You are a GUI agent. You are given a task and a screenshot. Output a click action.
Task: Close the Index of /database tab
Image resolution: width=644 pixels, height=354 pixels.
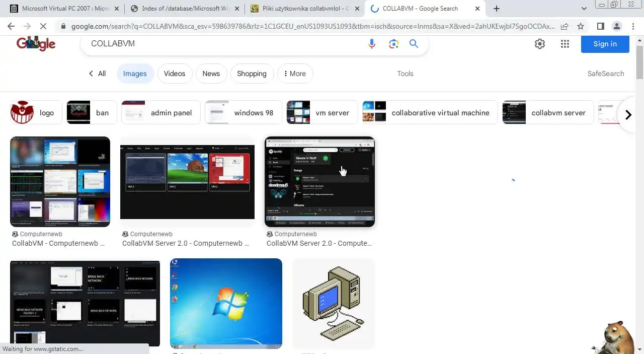237,9
